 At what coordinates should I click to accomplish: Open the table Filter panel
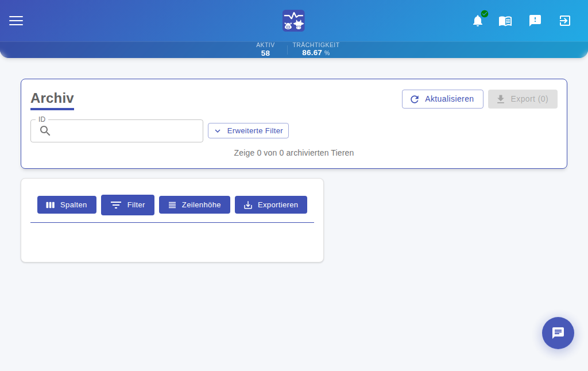(x=127, y=205)
